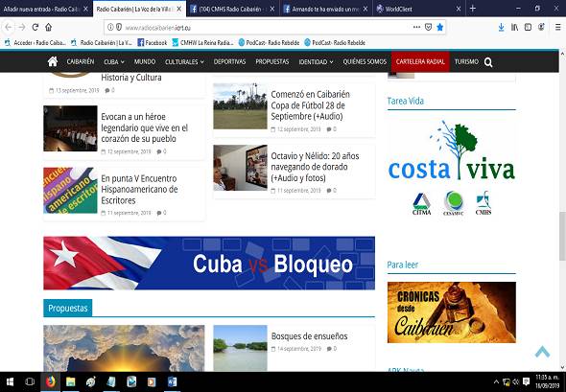
Task: Open the Facebook bookmark
Action: click(153, 42)
